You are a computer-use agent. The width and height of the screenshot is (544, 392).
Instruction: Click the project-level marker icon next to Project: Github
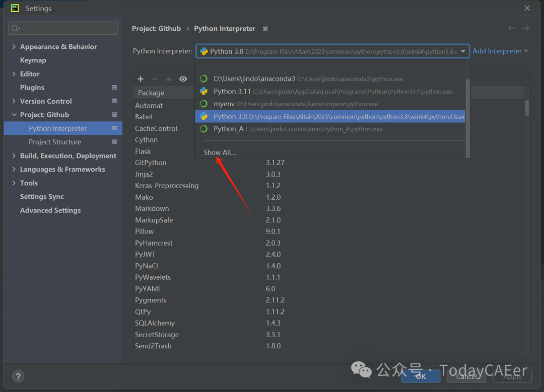click(114, 115)
